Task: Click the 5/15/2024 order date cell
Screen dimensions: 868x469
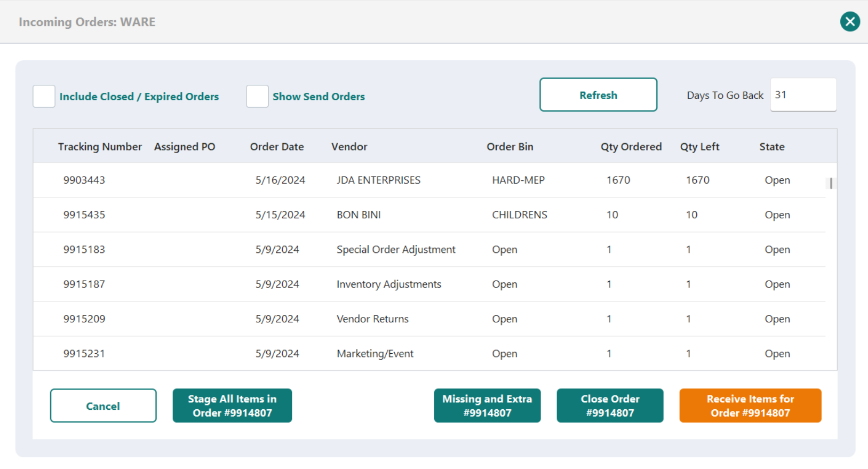Action: (x=280, y=215)
